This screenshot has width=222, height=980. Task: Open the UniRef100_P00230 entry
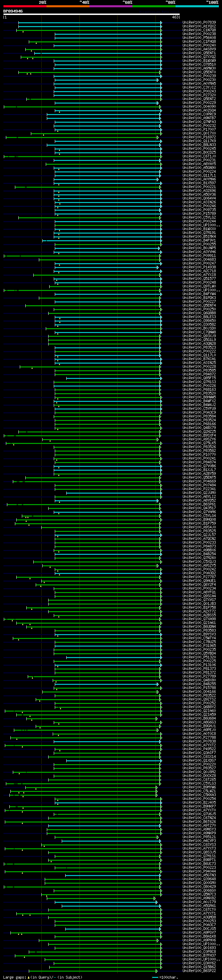click(x=199, y=80)
